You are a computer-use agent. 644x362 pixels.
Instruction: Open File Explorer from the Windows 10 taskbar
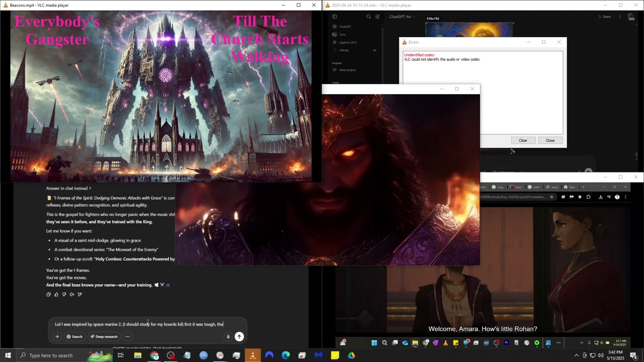[137, 355]
